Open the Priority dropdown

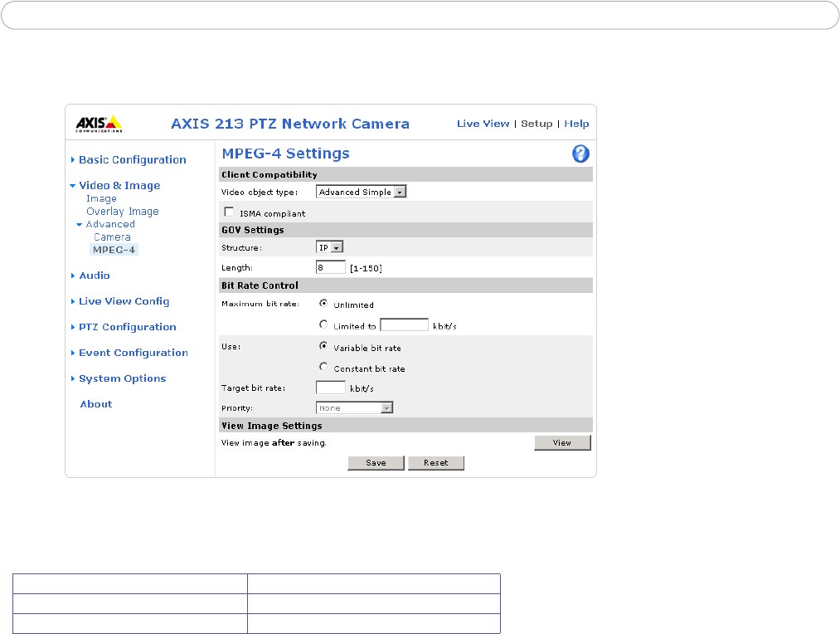(354, 408)
